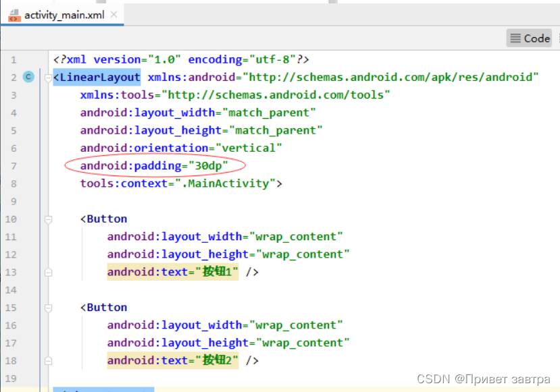Click layout_height="wrap_content" on line 17

(x=228, y=343)
